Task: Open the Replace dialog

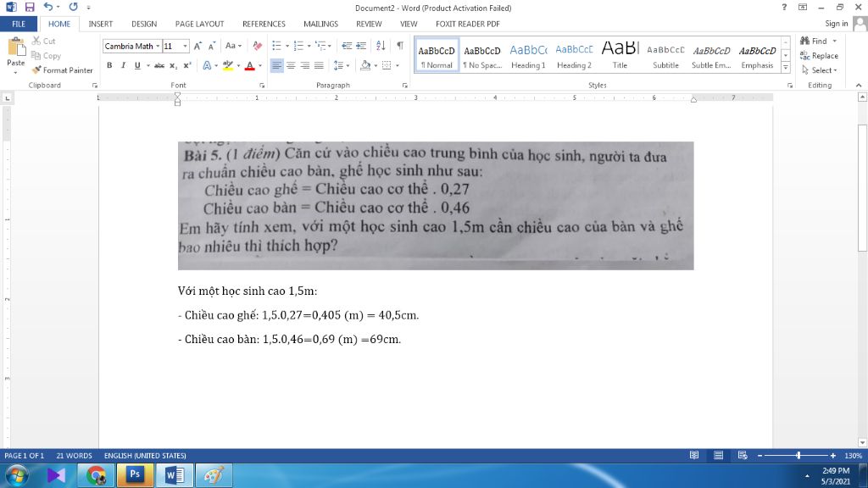Action: tap(819, 55)
